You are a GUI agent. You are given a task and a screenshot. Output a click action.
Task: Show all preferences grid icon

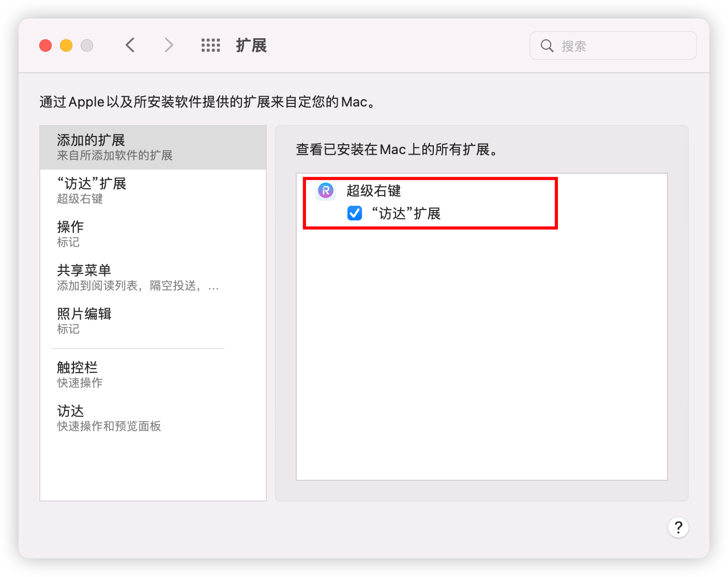[210, 45]
